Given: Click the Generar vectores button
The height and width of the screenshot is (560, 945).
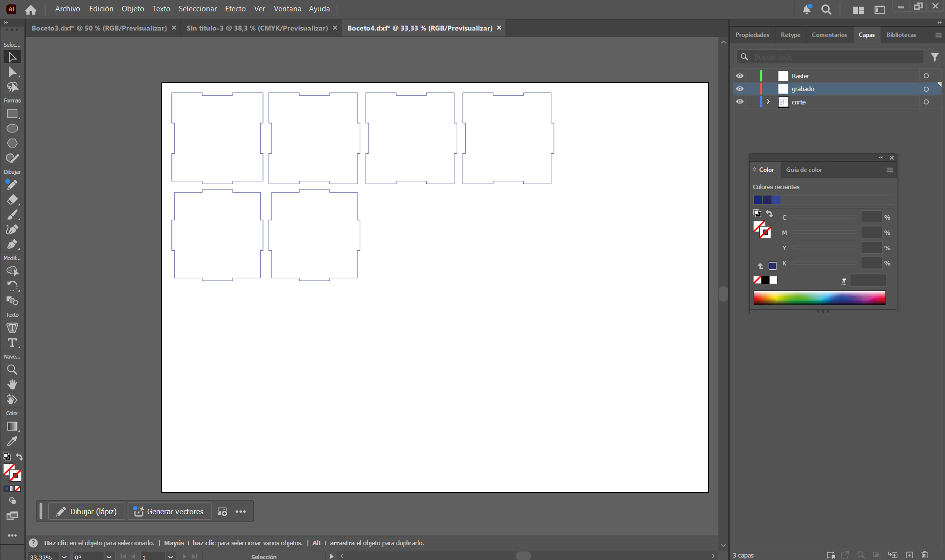Looking at the screenshot, I should (169, 511).
